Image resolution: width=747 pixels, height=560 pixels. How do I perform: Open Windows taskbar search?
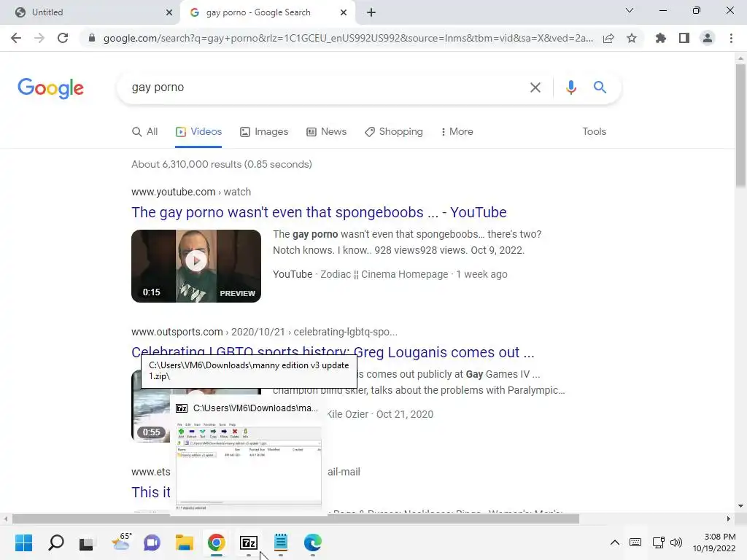tap(55, 542)
